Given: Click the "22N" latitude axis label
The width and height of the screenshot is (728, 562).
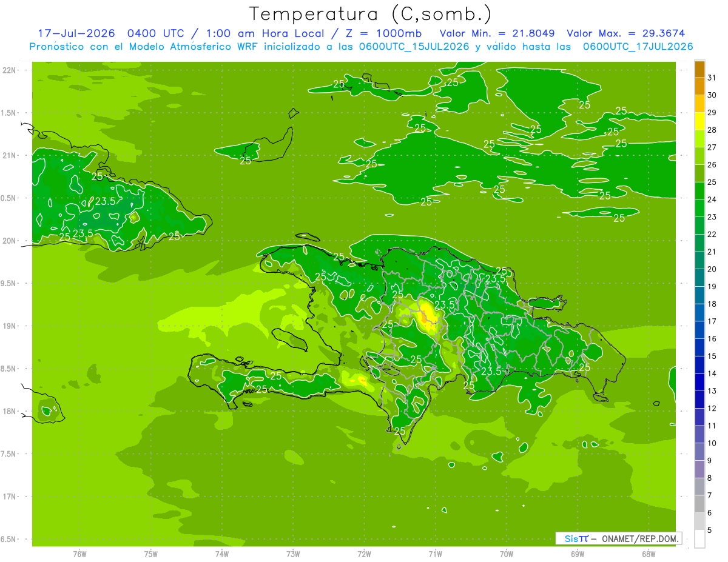Looking at the screenshot, I should point(9,70).
